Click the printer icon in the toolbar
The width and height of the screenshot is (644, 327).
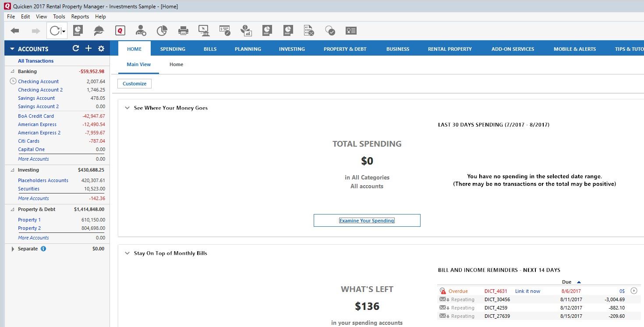click(183, 31)
